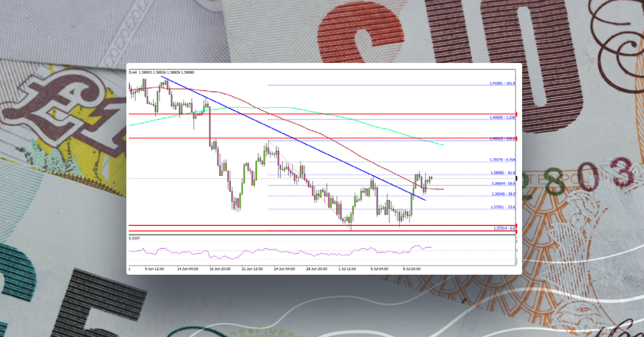The width and height of the screenshot is (644, 337).
Task: Select the 0.2297 indicator value label
Action: pyautogui.click(x=134, y=238)
